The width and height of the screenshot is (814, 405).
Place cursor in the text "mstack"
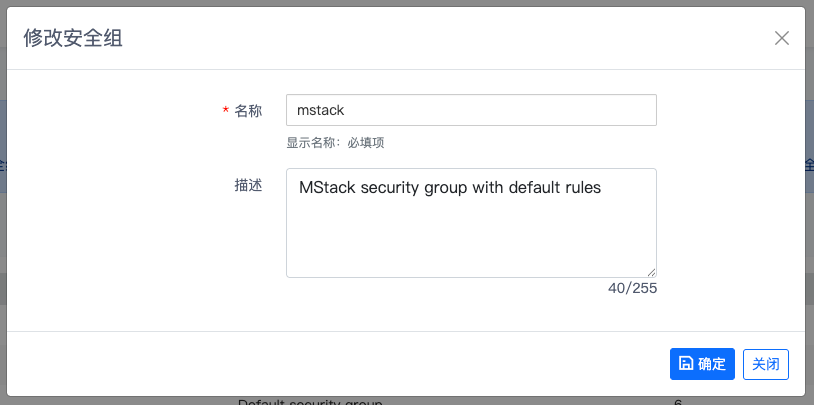(x=321, y=110)
